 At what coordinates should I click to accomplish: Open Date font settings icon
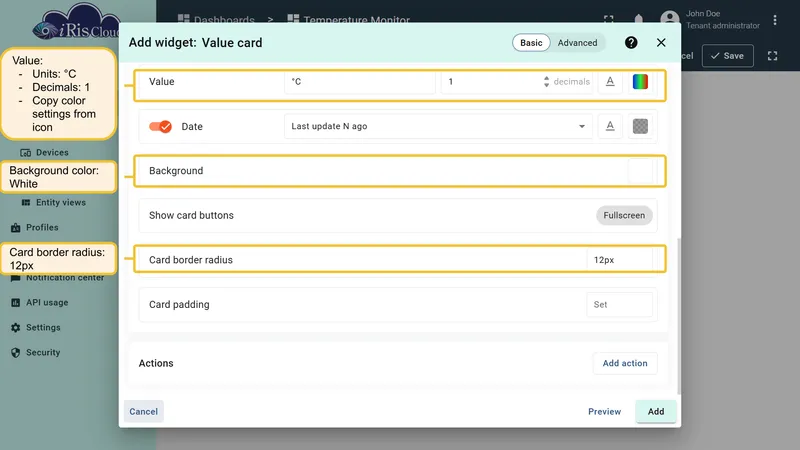(610, 126)
